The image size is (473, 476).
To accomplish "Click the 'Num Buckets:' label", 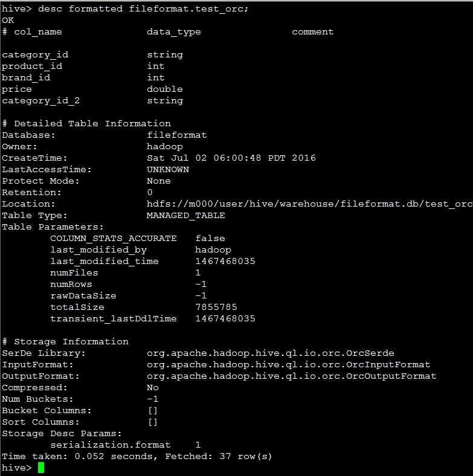I will pos(37,399).
